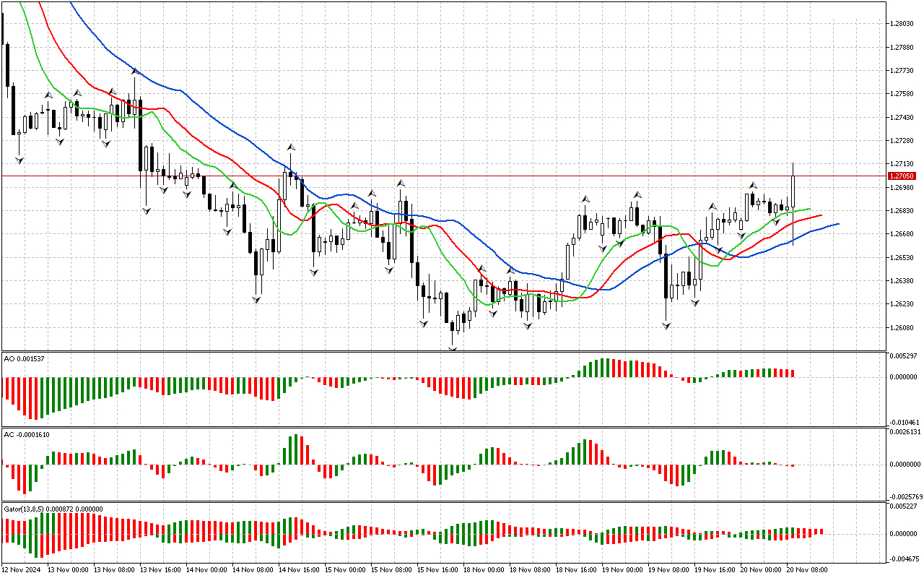924x578 pixels.
Task: Select price axis value 1.26380
Action: pos(903,280)
